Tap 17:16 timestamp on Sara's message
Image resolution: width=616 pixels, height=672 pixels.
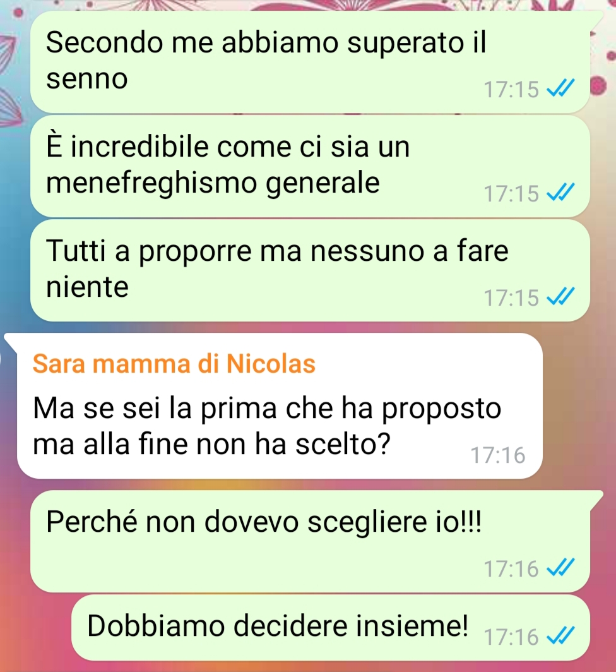pos(498,455)
